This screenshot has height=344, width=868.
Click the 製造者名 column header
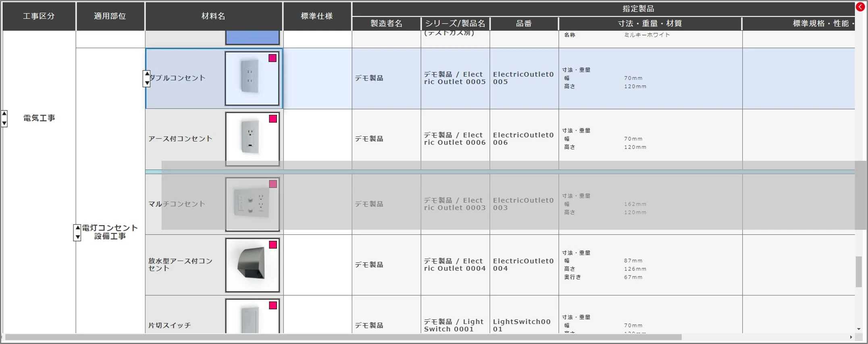click(386, 23)
